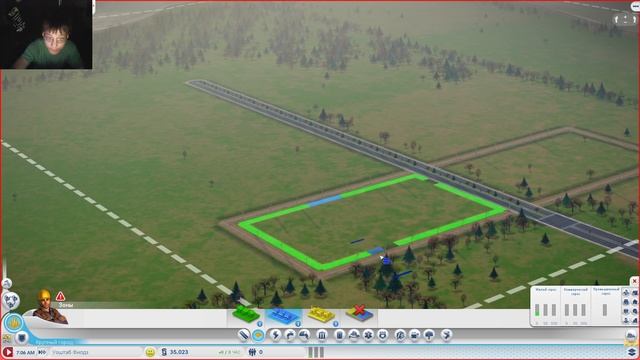This screenshot has width=640, height=360.
Task: Click the webcam overlay video thumbnail
Action: coord(46,34)
